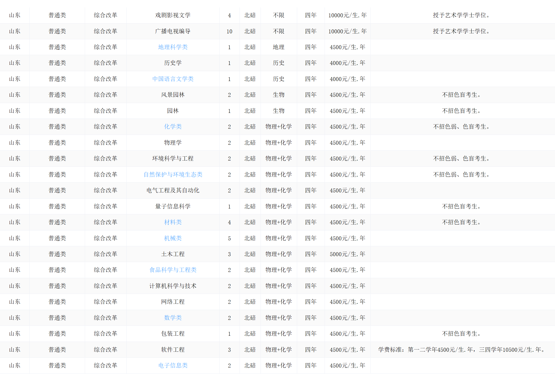
Task: Open the 机械类 link
Action: pos(173,238)
